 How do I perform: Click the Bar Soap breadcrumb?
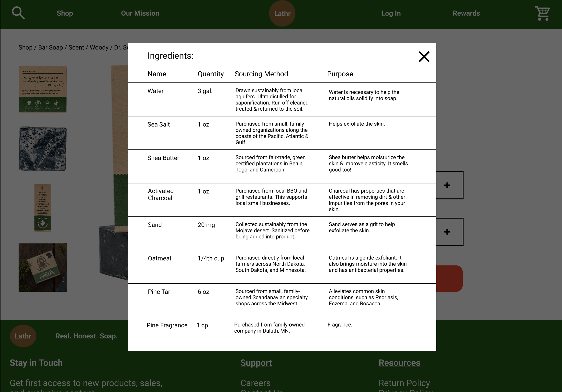[x=50, y=47]
